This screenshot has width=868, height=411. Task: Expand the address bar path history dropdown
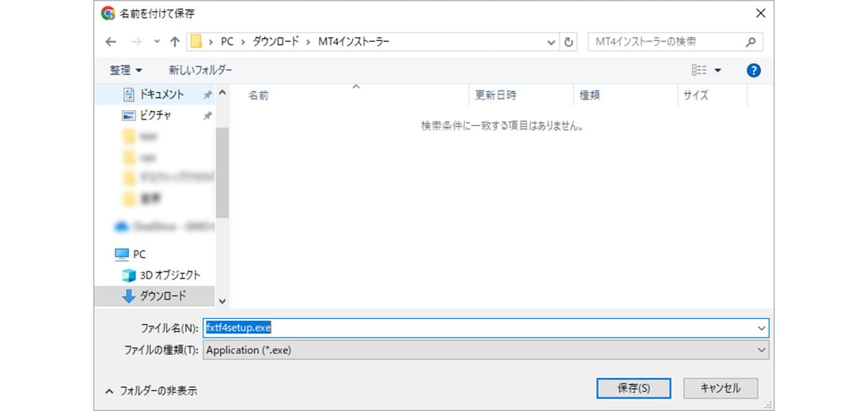(551, 42)
